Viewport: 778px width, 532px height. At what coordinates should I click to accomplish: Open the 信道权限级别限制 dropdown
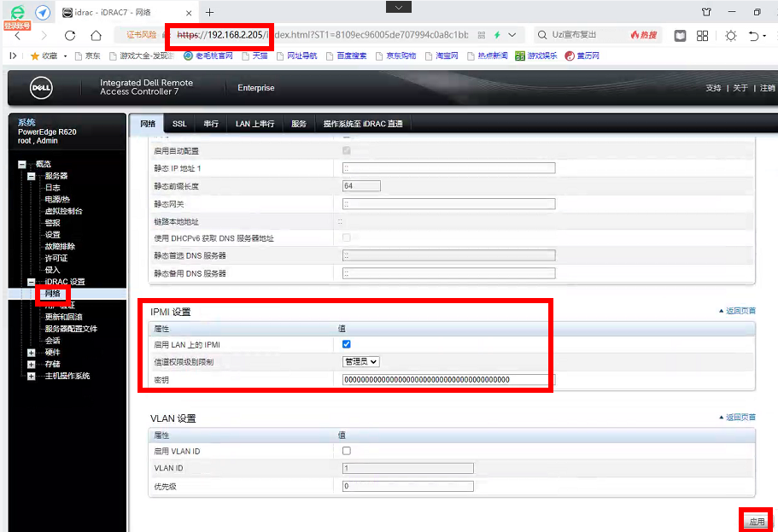pos(361,362)
